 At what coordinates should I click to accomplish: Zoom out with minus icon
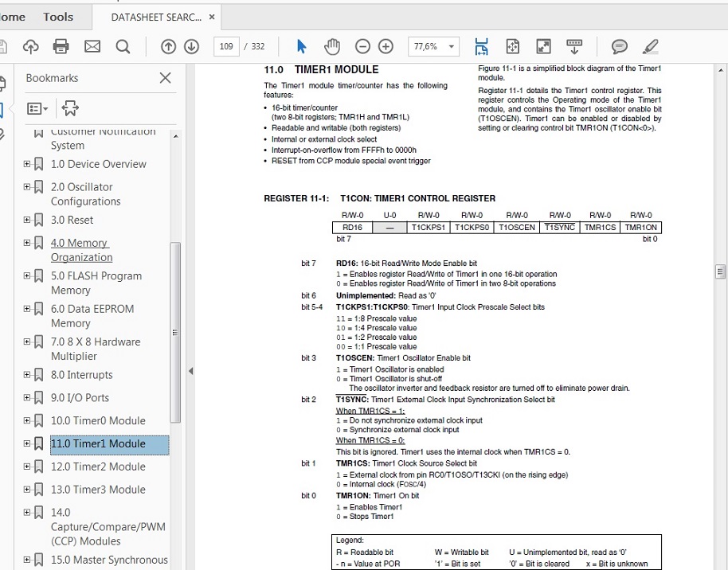coord(362,46)
